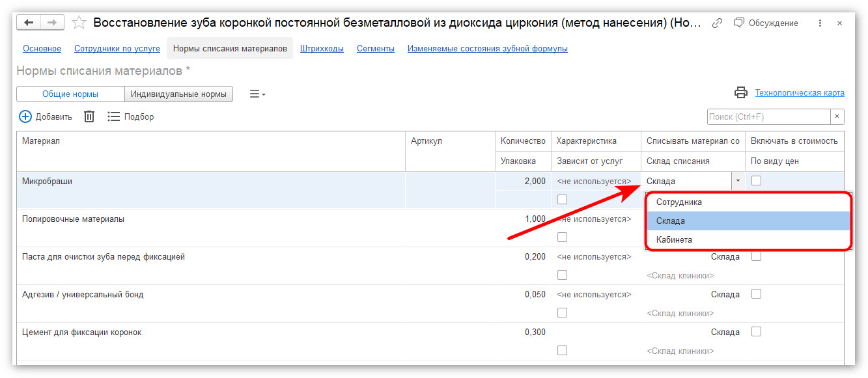The width and height of the screenshot is (868, 378).
Task: Open the Сотрудники по услуге tab
Action: [x=117, y=48]
